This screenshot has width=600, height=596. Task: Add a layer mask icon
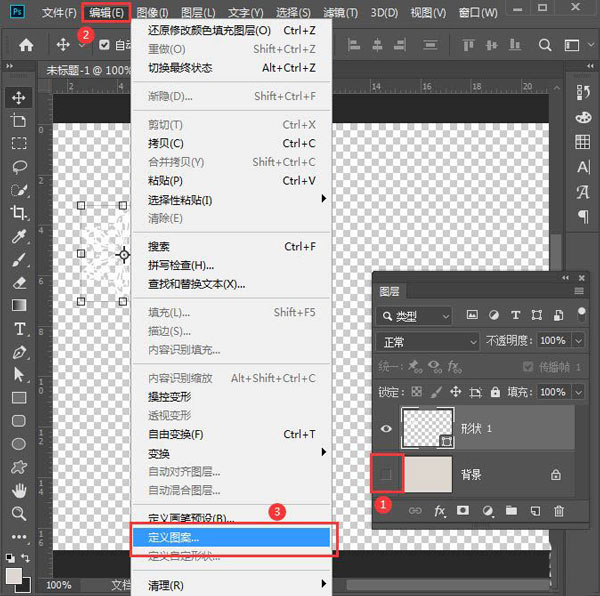tap(463, 510)
